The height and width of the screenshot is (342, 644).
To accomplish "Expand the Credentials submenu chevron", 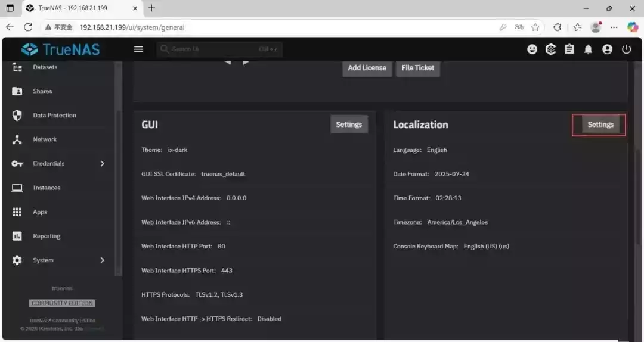I will (x=103, y=164).
